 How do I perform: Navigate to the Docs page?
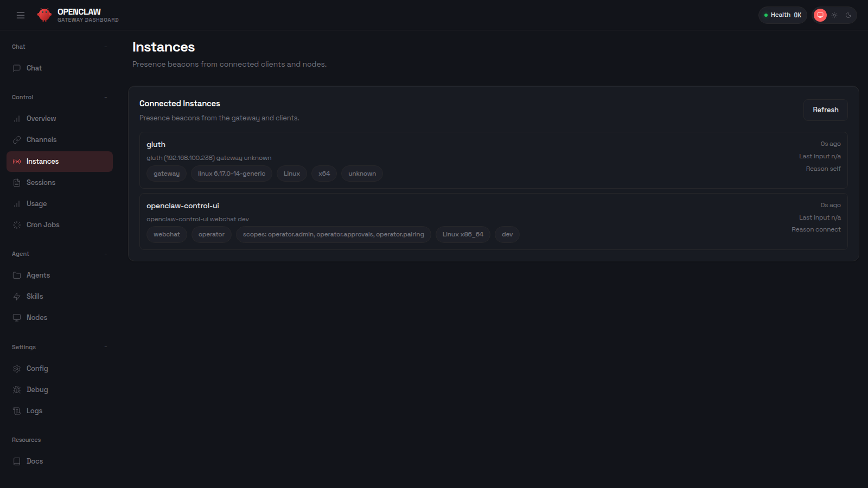tap(35, 461)
